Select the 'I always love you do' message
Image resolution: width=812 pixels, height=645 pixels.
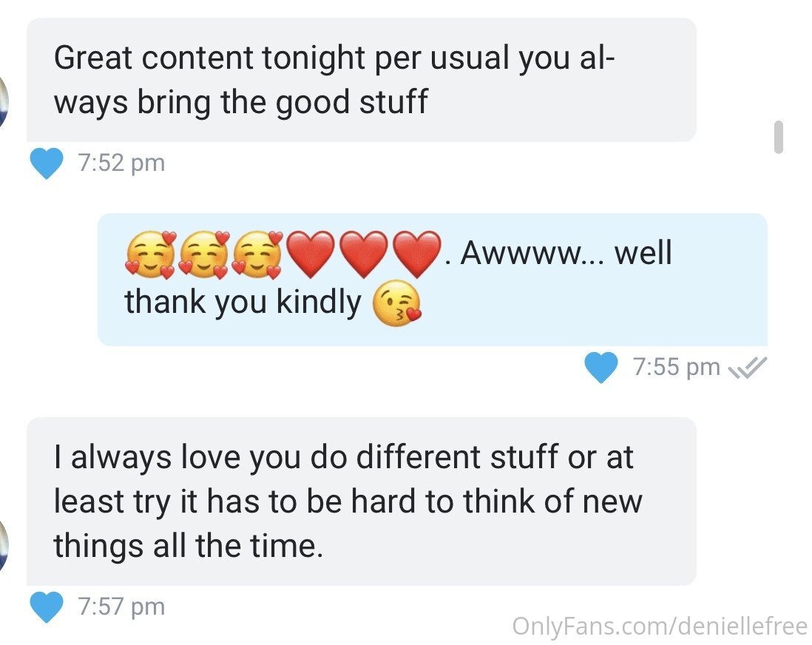362,502
